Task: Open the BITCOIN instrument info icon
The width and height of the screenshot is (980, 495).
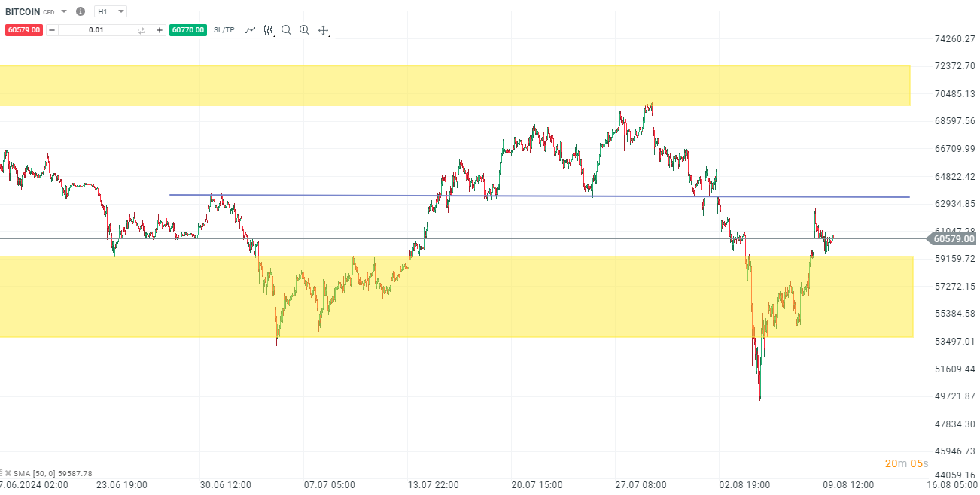Action: [81, 11]
